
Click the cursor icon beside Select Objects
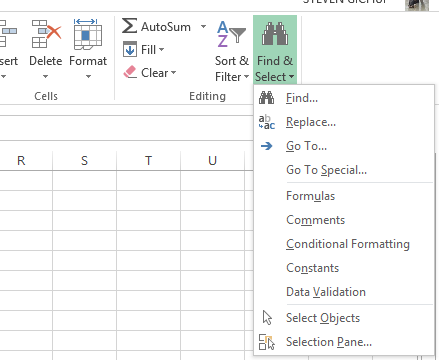(x=267, y=317)
